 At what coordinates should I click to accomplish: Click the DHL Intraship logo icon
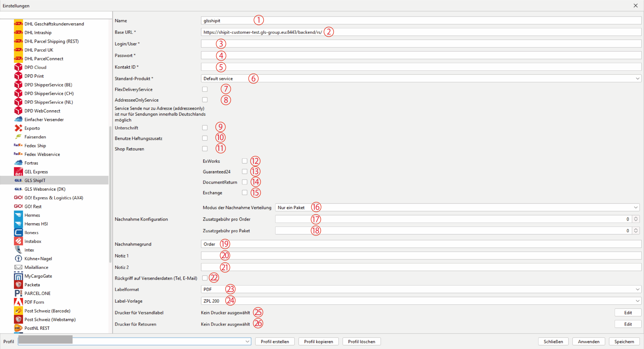(x=18, y=32)
